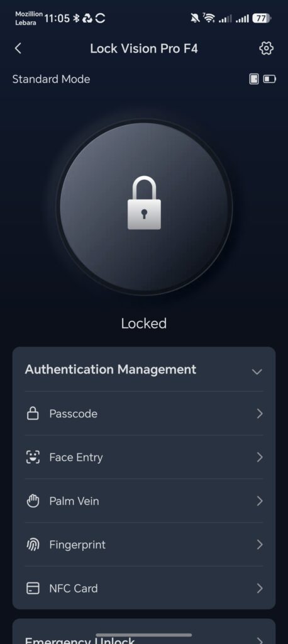Tap the NFC card icon

pos(33,588)
